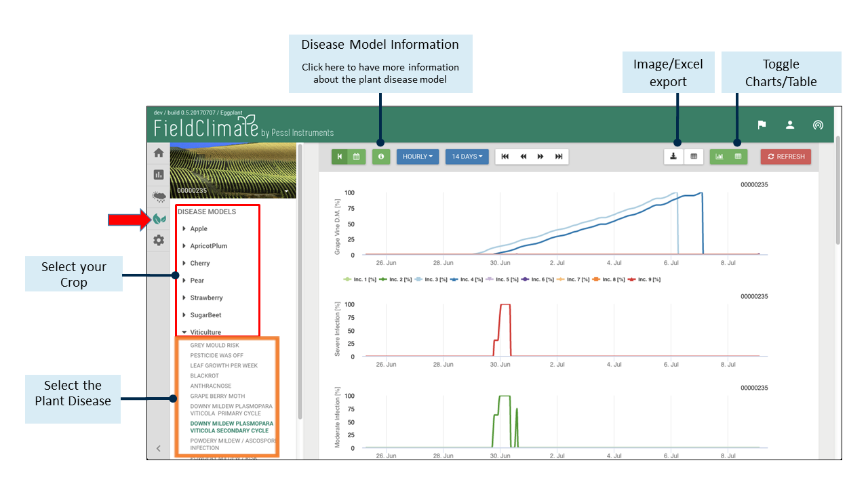Screen dimensions: 868x488
Task: Click the disease models sidebar scrollbar
Action: coord(300,281)
